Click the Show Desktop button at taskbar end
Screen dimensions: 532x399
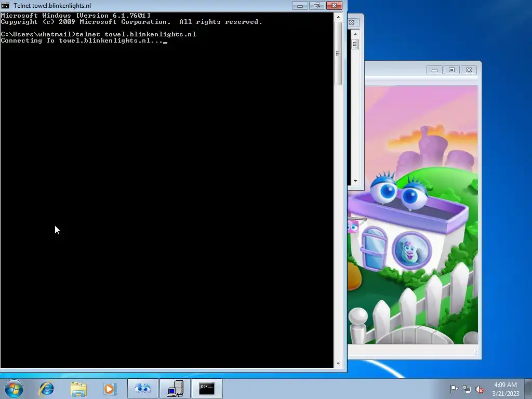click(x=528, y=389)
